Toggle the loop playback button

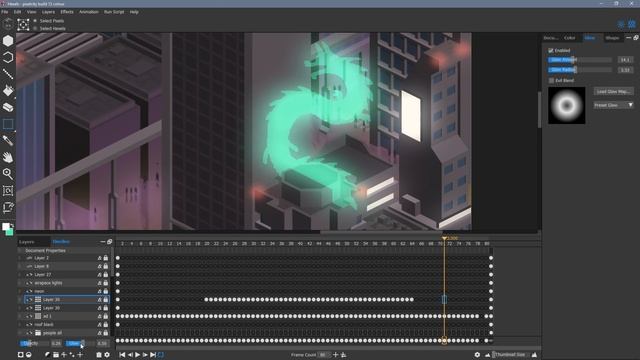pos(161,355)
